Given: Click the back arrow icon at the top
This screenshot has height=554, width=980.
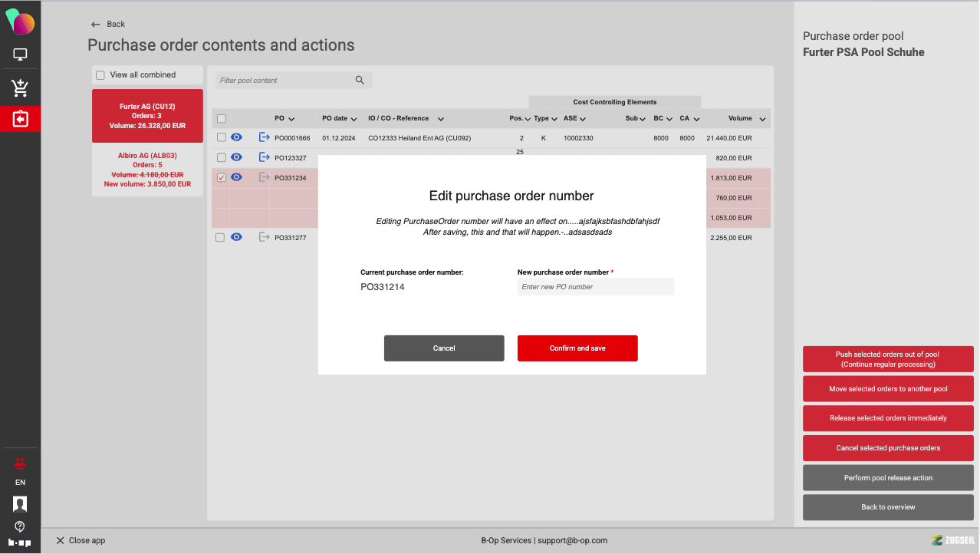Looking at the screenshot, I should [96, 25].
